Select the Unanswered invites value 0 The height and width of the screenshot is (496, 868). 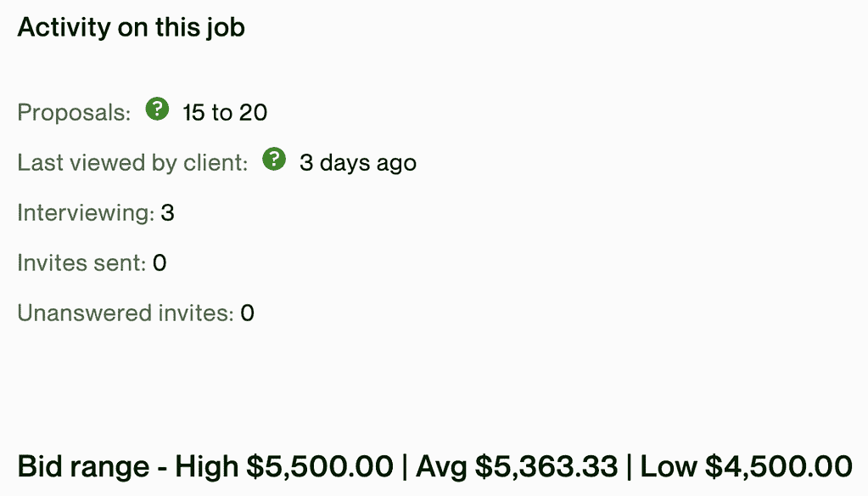[248, 313]
